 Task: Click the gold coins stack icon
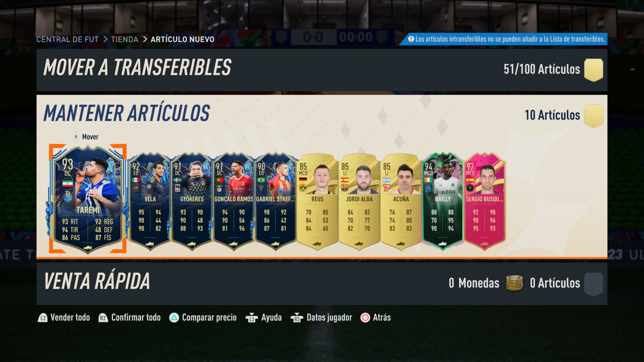coord(514,283)
